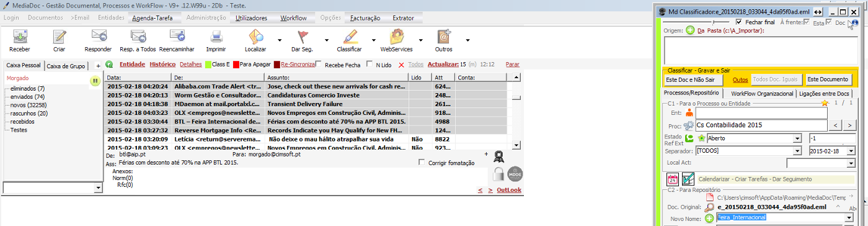Toggle the N Lido checkbox

370,64
